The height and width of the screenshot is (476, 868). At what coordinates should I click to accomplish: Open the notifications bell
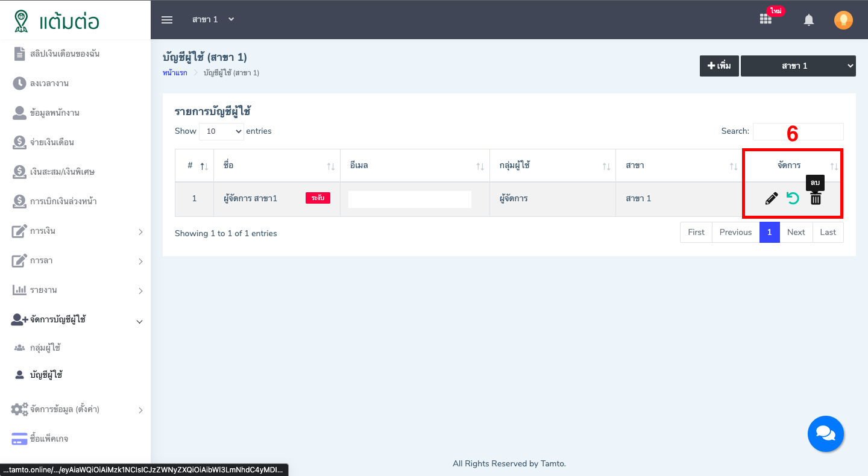pyautogui.click(x=809, y=20)
